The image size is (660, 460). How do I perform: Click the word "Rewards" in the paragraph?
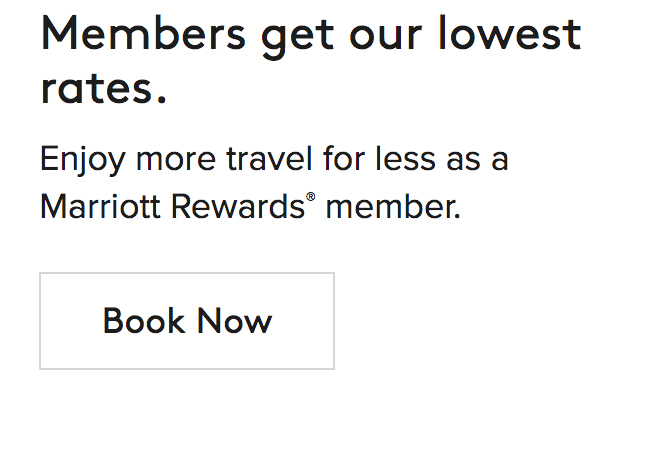click(x=237, y=207)
